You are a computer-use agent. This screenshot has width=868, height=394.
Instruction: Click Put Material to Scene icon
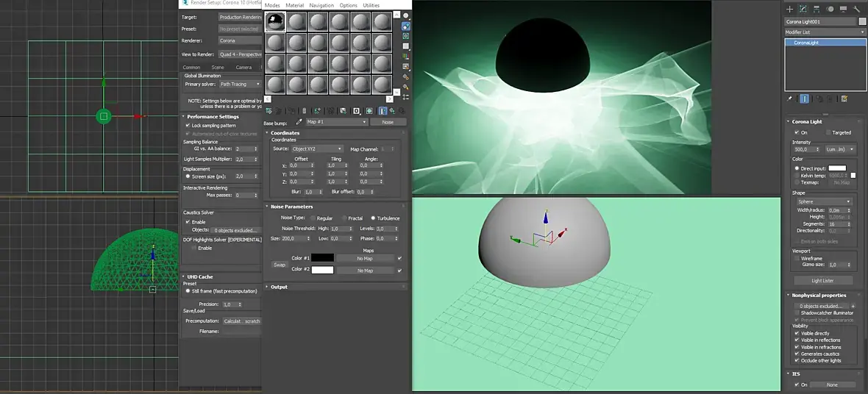(x=279, y=111)
